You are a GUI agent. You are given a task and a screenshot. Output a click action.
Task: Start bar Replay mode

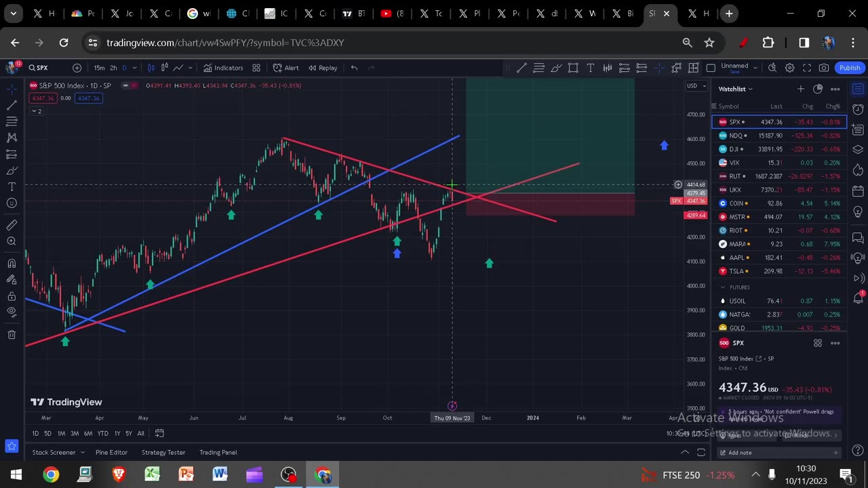pos(322,68)
